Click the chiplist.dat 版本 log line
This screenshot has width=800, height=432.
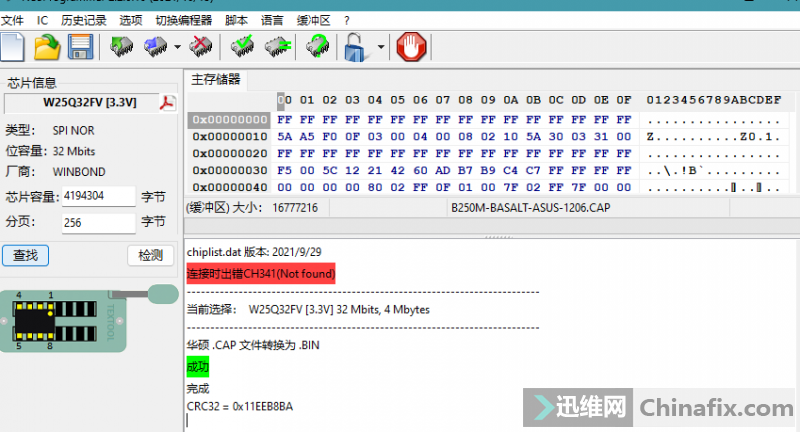254,252
